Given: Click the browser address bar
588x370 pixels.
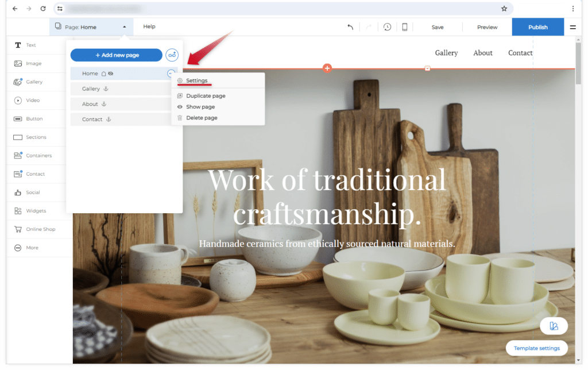Looking at the screenshot, I should (x=276, y=9).
